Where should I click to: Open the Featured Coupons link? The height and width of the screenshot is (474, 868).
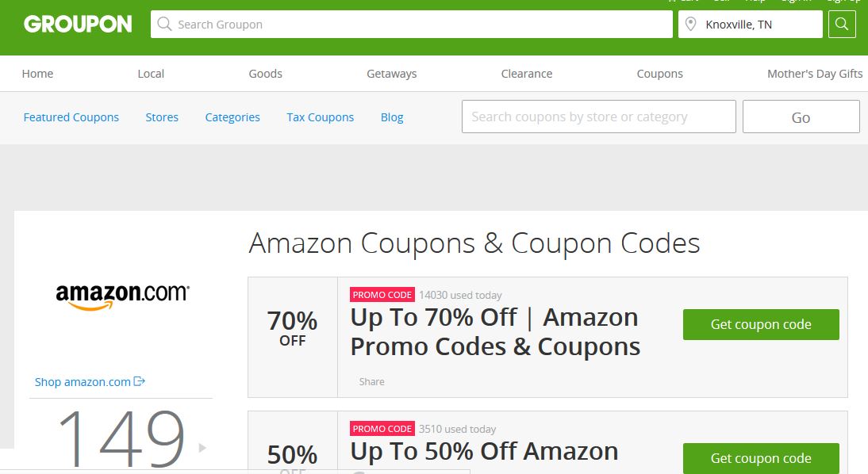71,117
